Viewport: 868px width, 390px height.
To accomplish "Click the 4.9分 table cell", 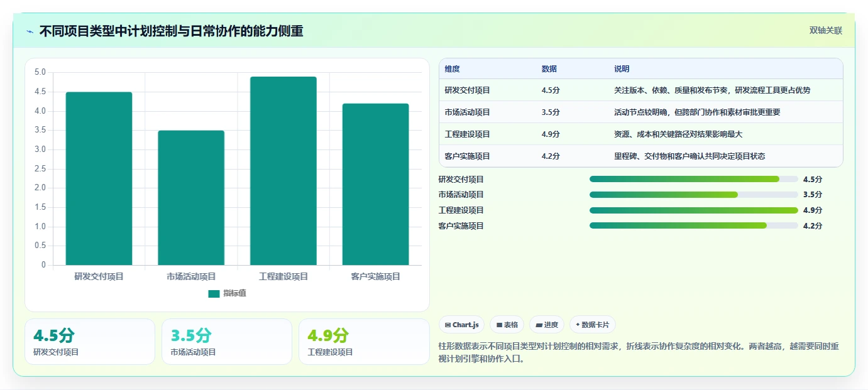I will click(551, 134).
